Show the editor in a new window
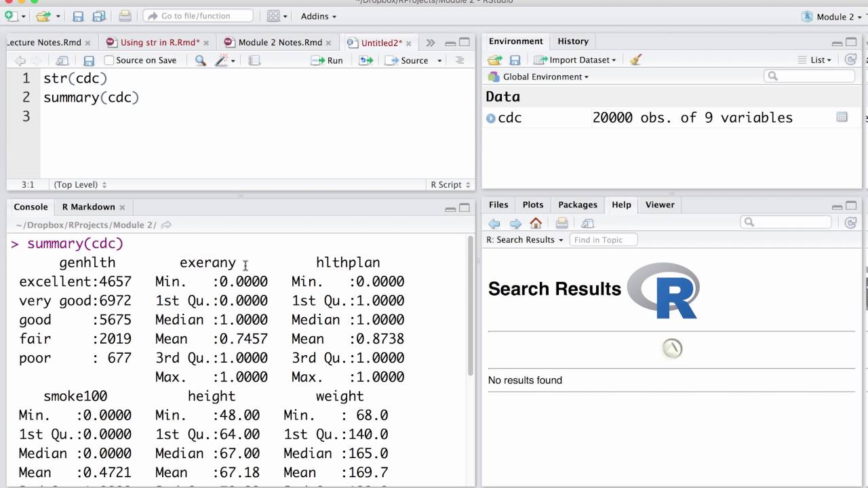868x488 pixels. 62,60
